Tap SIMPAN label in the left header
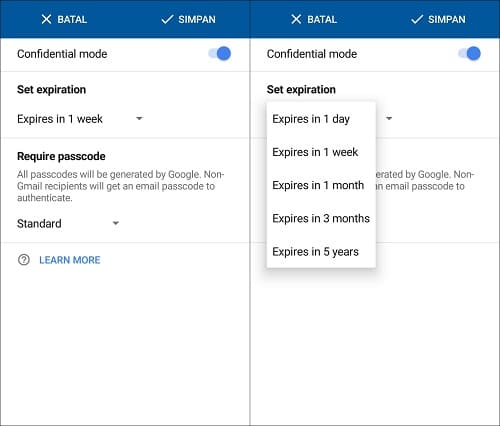This screenshot has height=426, width=500. [197, 20]
